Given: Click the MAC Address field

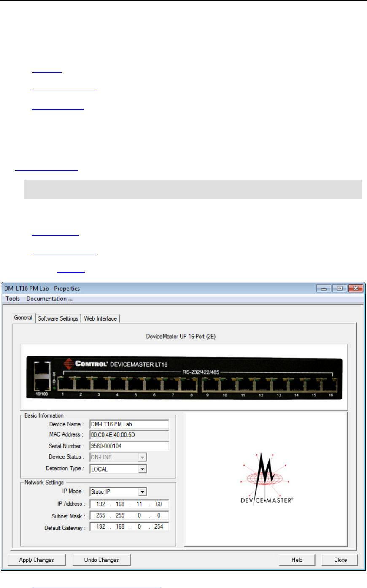Looking at the screenshot, I should tap(129, 435).
